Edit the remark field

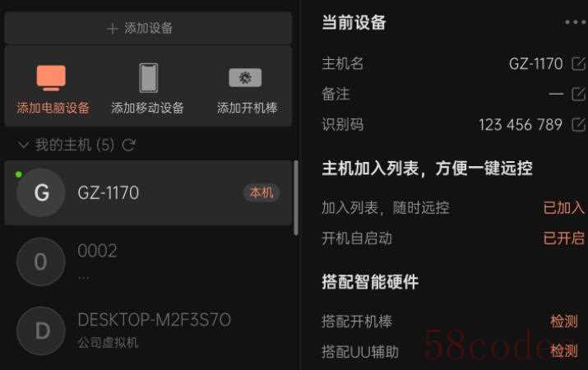578,94
